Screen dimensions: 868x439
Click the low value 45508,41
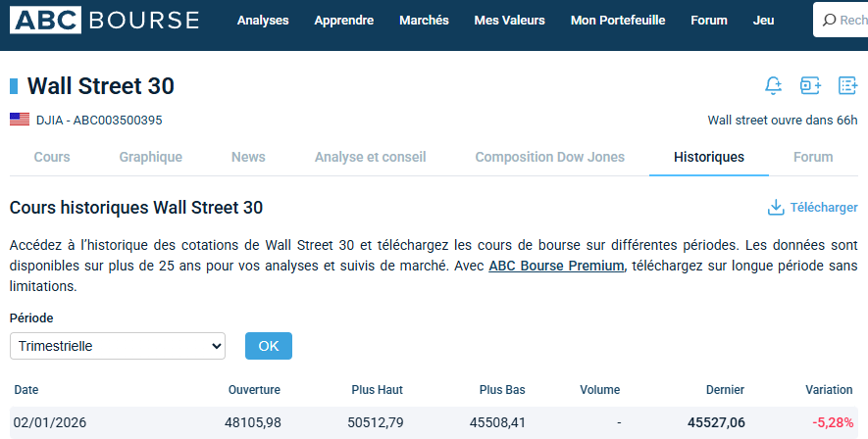point(497,423)
